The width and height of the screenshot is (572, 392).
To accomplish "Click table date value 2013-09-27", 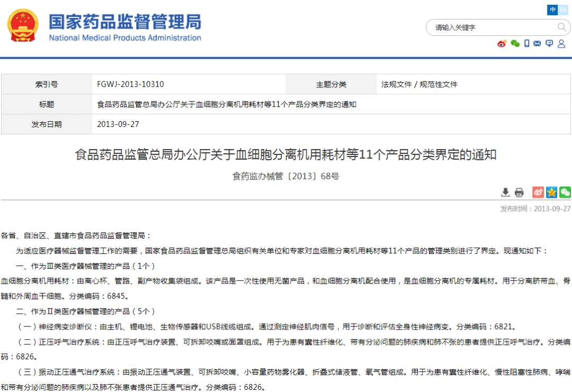I will 118,124.
